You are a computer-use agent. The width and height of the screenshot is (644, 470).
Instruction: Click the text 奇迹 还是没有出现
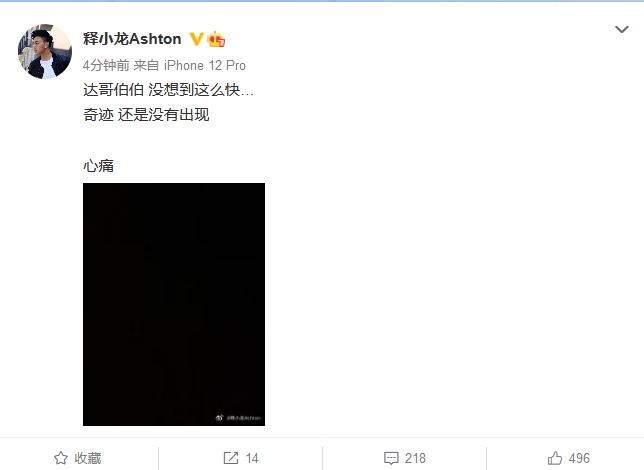point(146,115)
